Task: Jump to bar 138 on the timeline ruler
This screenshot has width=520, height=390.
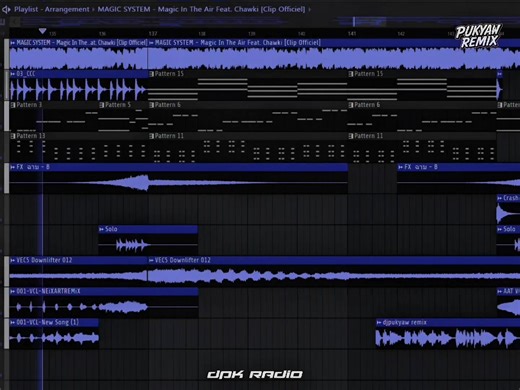Action: (202, 34)
